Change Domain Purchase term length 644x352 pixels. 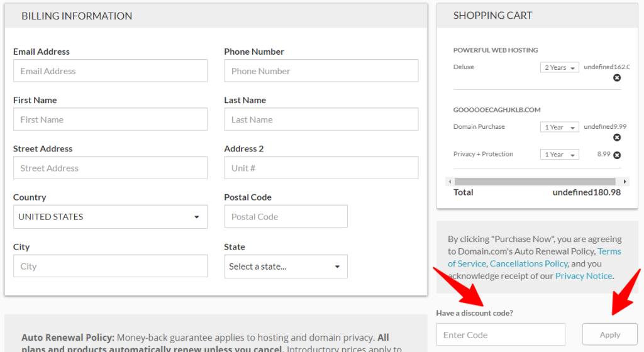[559, 128]
